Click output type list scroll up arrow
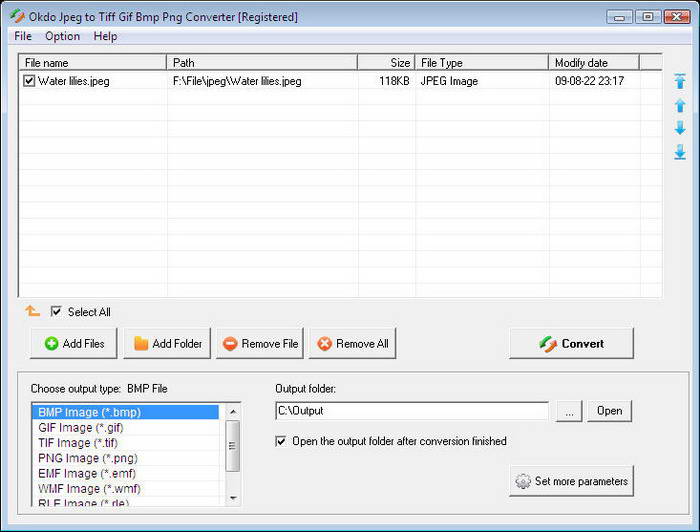This screenshot has height=532, width=700. coord(233,411)
